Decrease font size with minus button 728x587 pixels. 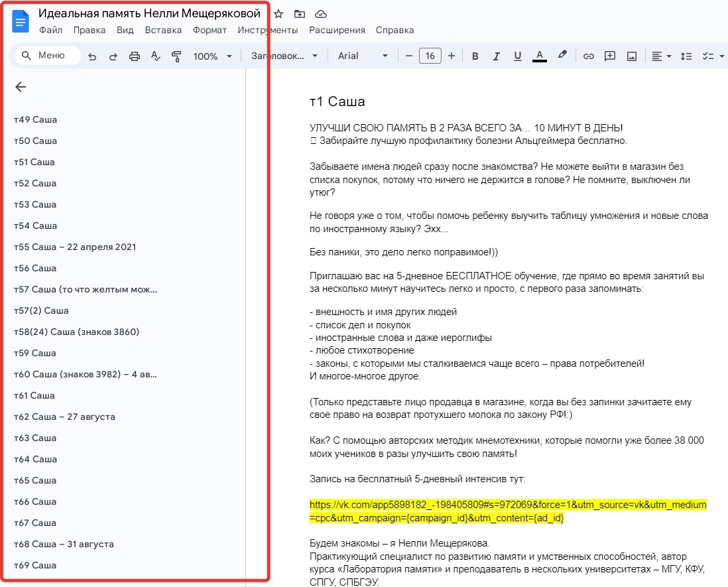409,56
